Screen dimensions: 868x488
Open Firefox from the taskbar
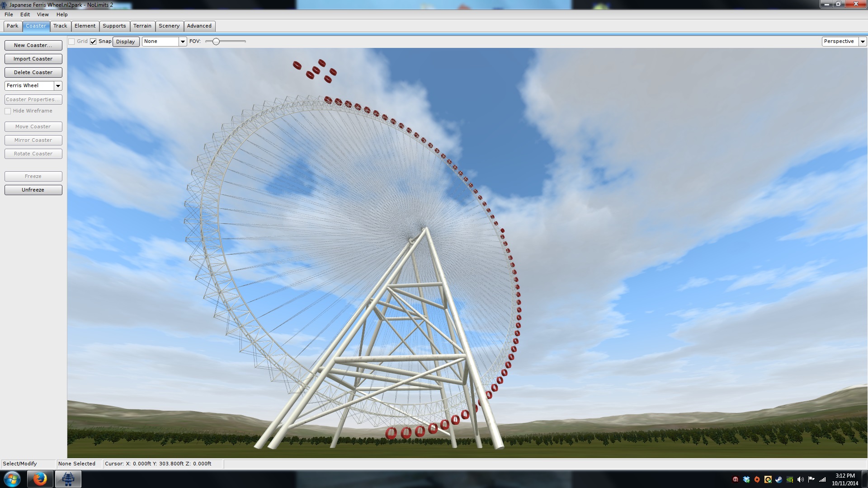pyautogui.click(x=40, y=479)
